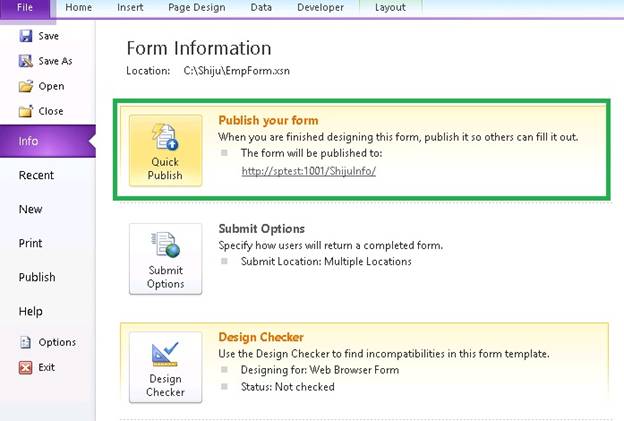Open the Print backstage section
The image size is (624, 421).
[x=30, y=243]
